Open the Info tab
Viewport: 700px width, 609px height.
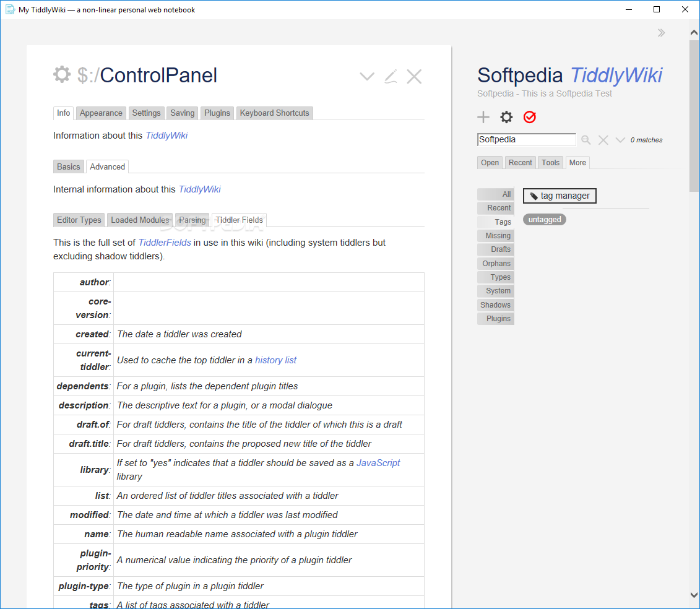[x=63, y=113]
